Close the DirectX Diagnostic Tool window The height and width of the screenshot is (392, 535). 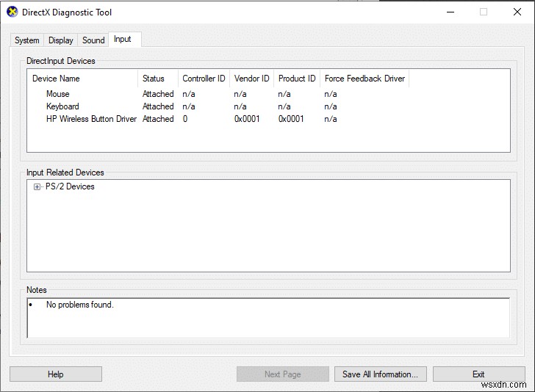517,12
